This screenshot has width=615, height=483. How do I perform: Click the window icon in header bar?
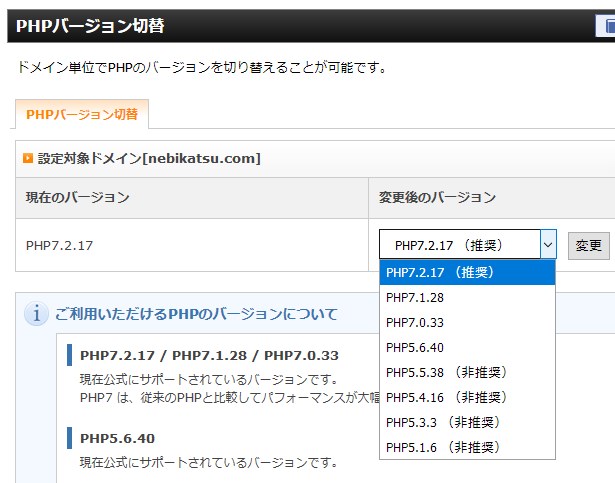click(x=606, y=26)
